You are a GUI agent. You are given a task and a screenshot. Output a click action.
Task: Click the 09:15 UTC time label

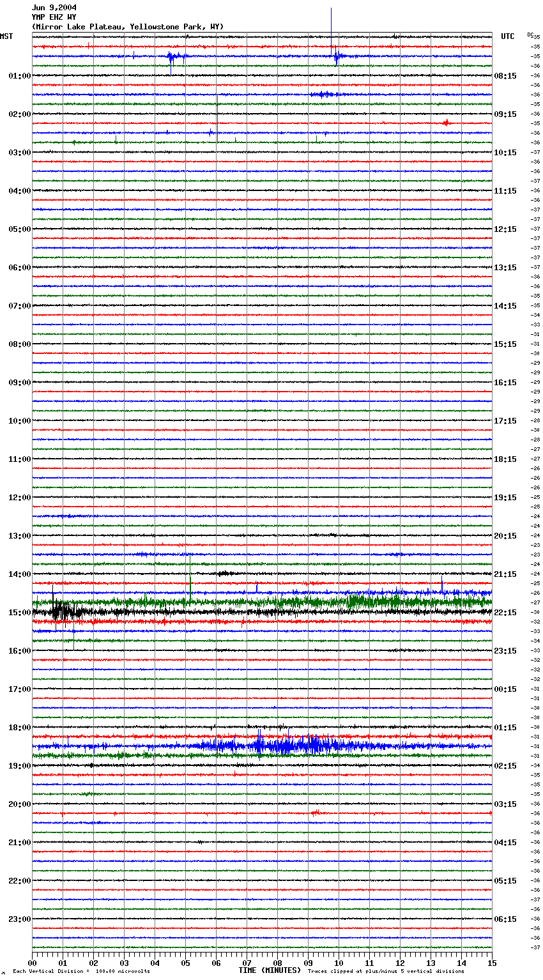[505, 114]
